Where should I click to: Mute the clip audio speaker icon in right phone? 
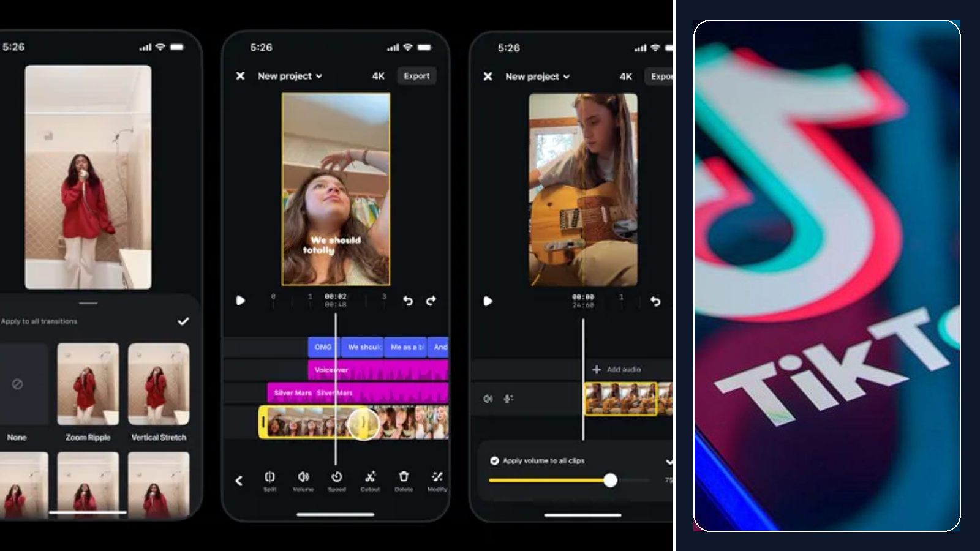[x=488, y=399]
